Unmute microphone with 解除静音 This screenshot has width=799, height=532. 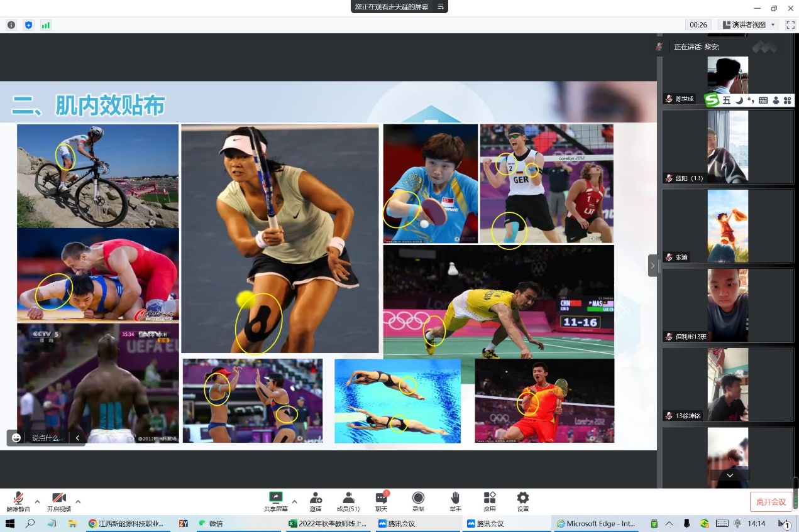pos(18,502)
